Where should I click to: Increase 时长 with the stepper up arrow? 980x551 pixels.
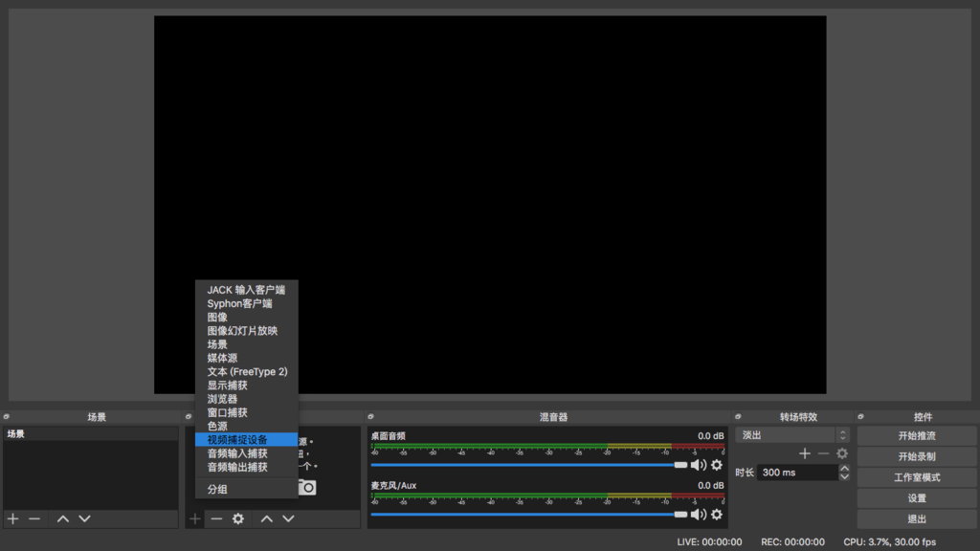(x=844, y=468)
